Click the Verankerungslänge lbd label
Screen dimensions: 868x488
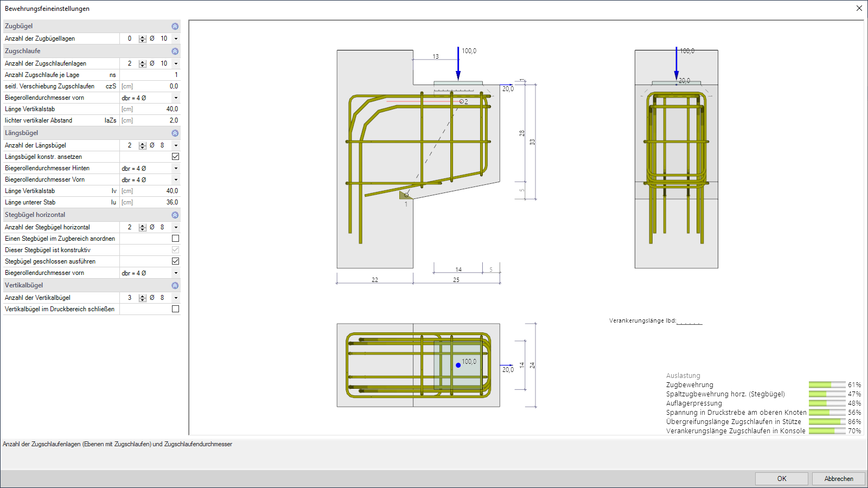tap(643, 320)
